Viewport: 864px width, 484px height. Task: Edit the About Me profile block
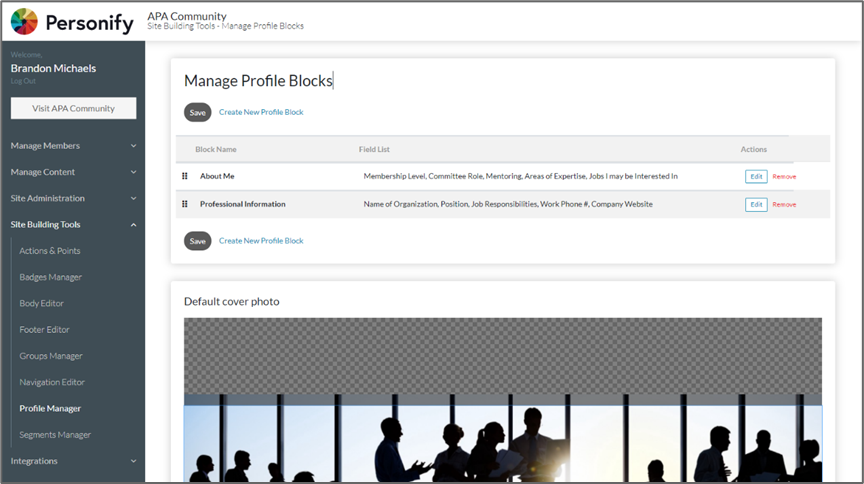tap(756, 176)
